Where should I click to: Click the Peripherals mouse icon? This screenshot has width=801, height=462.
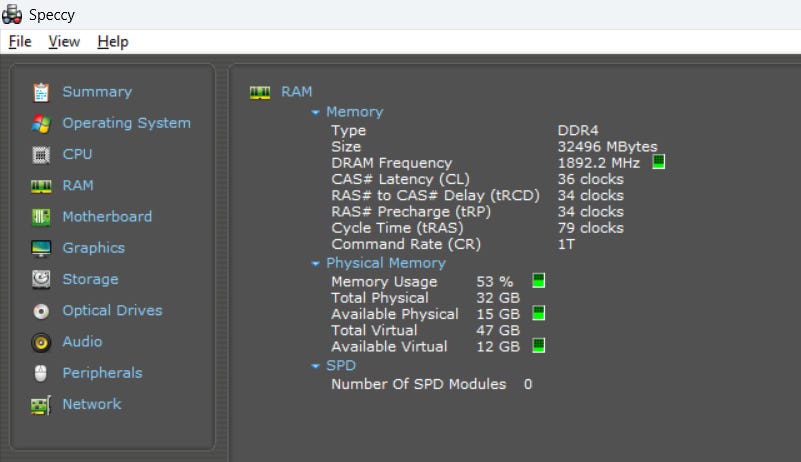point(41,373)
